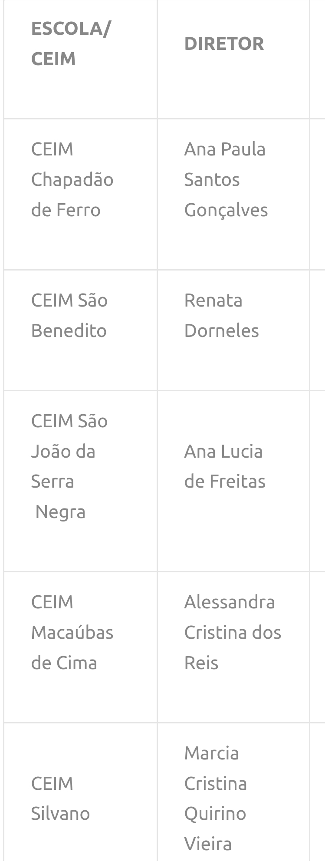Select the CEIM Chapadão de Ferro cell

point(72,179)
